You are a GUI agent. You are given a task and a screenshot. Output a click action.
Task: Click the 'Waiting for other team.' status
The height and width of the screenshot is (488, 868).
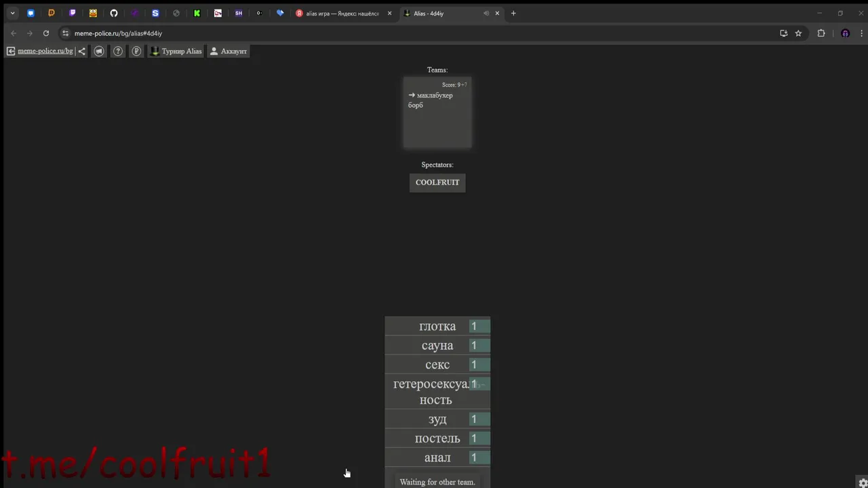pyautogui.click(x=437, y=482)
